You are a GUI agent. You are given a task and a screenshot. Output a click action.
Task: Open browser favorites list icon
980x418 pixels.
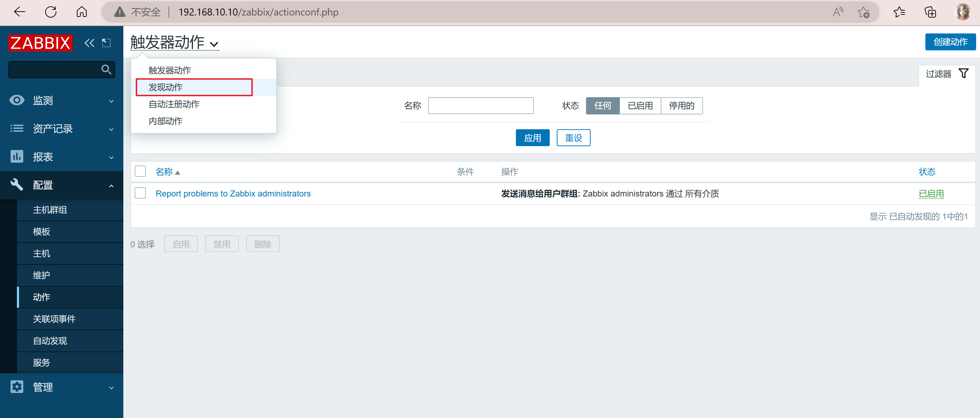click(899, 12)
